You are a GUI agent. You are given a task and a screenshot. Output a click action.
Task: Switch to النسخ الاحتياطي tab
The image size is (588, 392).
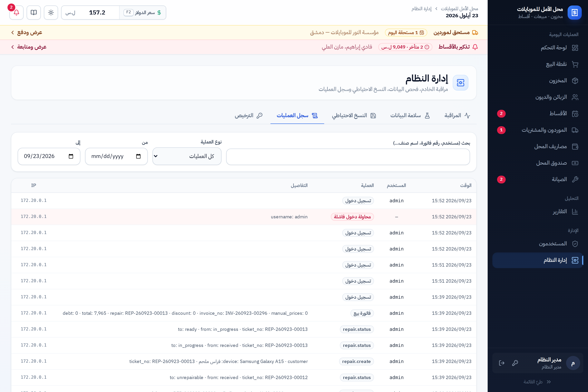pyautogui.click(x=354, y=115)
